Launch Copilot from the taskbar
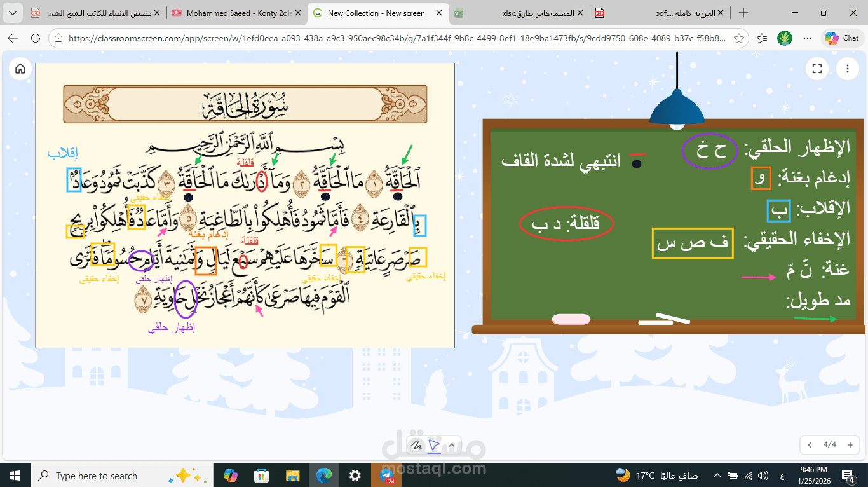 point(231,476)
